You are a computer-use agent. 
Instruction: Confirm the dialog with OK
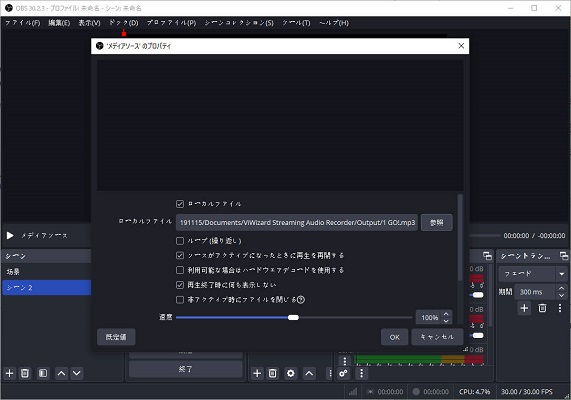pyautogui.click(x=394, y=337)
